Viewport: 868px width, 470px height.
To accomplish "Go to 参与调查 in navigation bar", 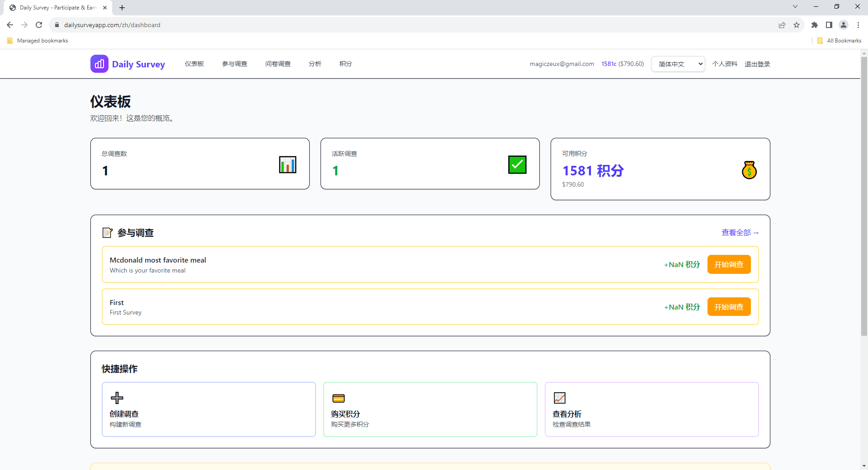I will [235, 64].
